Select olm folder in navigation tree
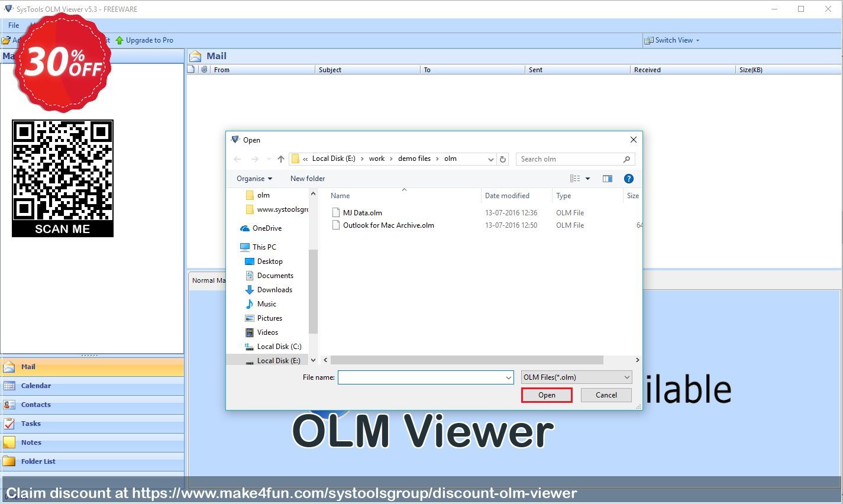The height and width of the screenshot is (504, 843). click(263, 195)
